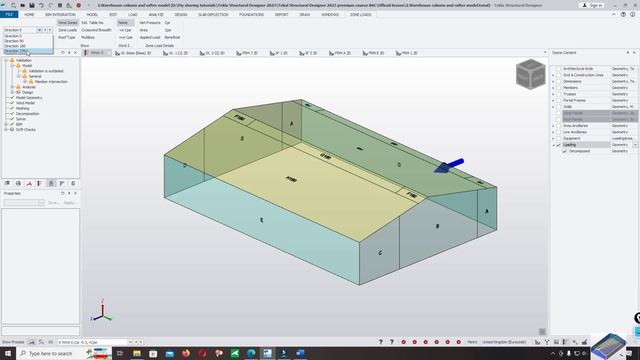
Task: Select the Wind Model tree item
Action: click(x=25, y=103)
